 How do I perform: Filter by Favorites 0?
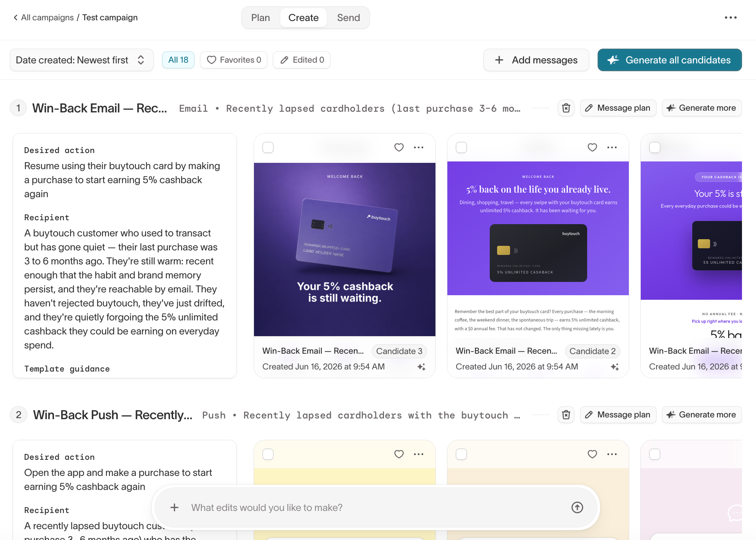(x=234, y=60)
